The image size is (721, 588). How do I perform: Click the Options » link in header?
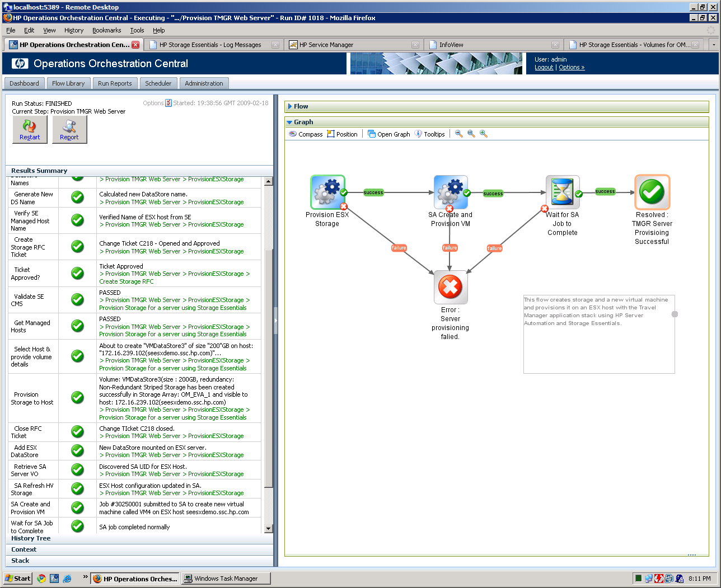point(572,67)
